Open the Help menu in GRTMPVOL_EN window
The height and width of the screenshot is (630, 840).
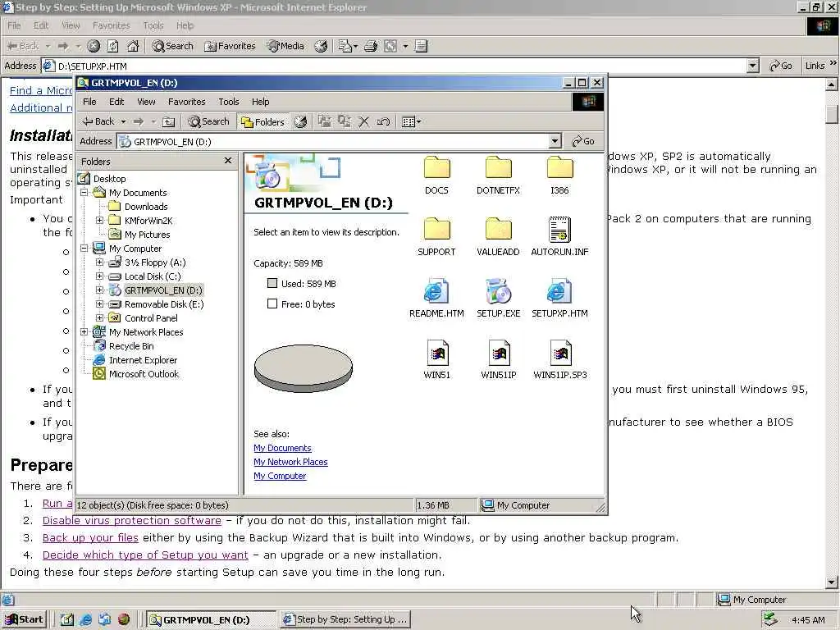click(x=260, y=101)
